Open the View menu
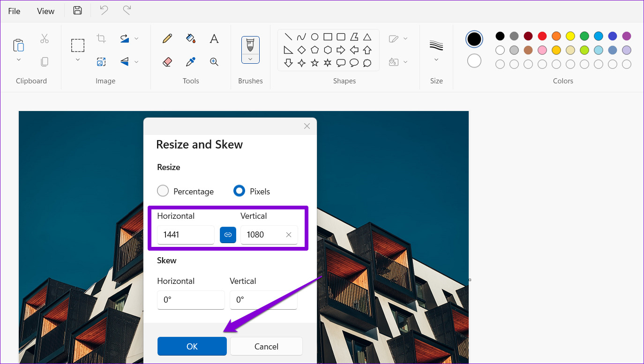Image resolution: width=644 pixels, height=364 pixels. [x=45, y=10]
